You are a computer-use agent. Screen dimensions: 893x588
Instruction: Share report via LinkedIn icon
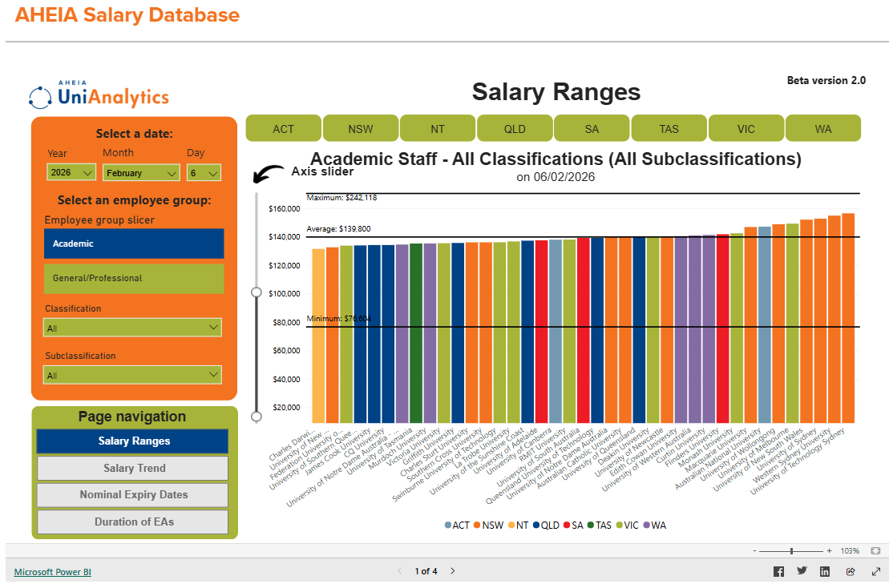click(x=825, y=571)
